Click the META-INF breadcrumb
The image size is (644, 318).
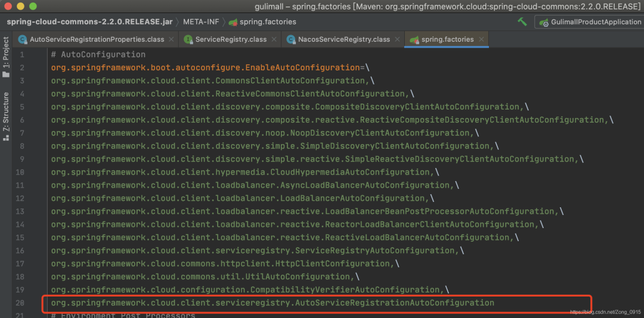pos(200,22)
